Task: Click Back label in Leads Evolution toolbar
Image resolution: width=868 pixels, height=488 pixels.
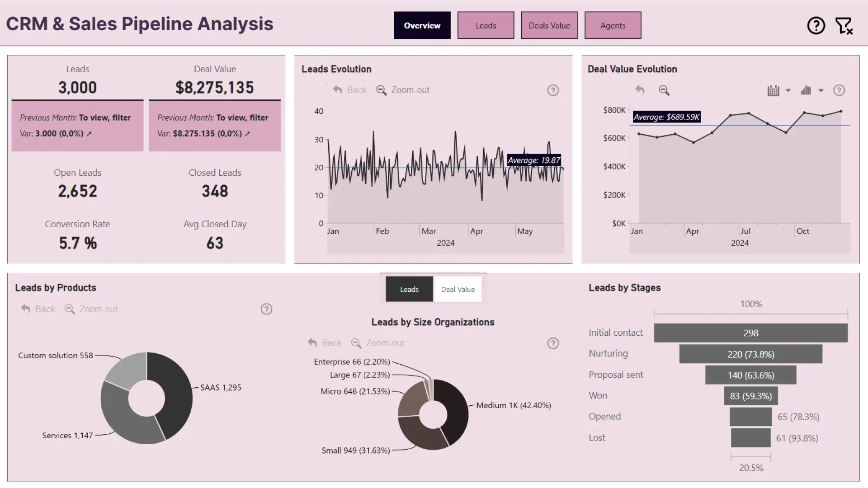Action: point(357,90)
